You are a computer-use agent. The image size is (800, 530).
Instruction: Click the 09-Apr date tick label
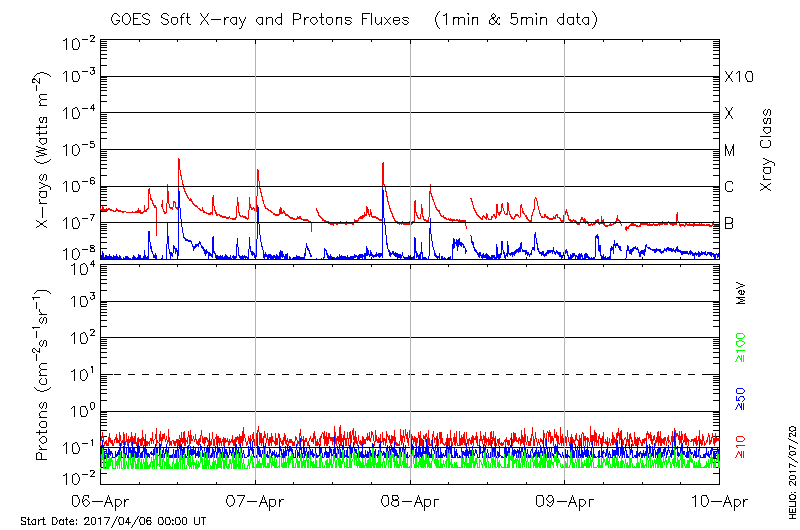pos(565,502)
